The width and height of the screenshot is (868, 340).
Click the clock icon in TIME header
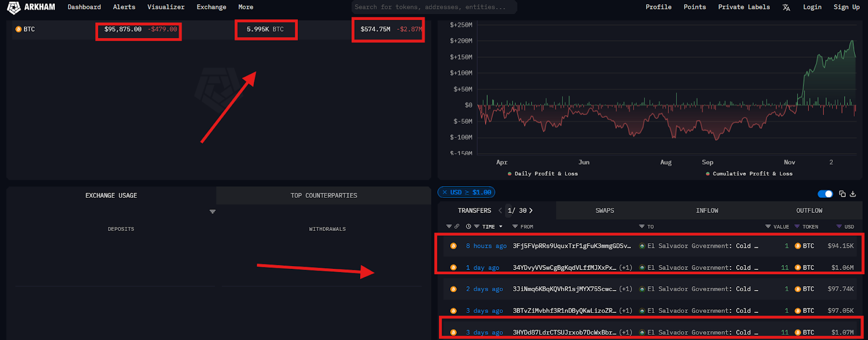(468, 226)
